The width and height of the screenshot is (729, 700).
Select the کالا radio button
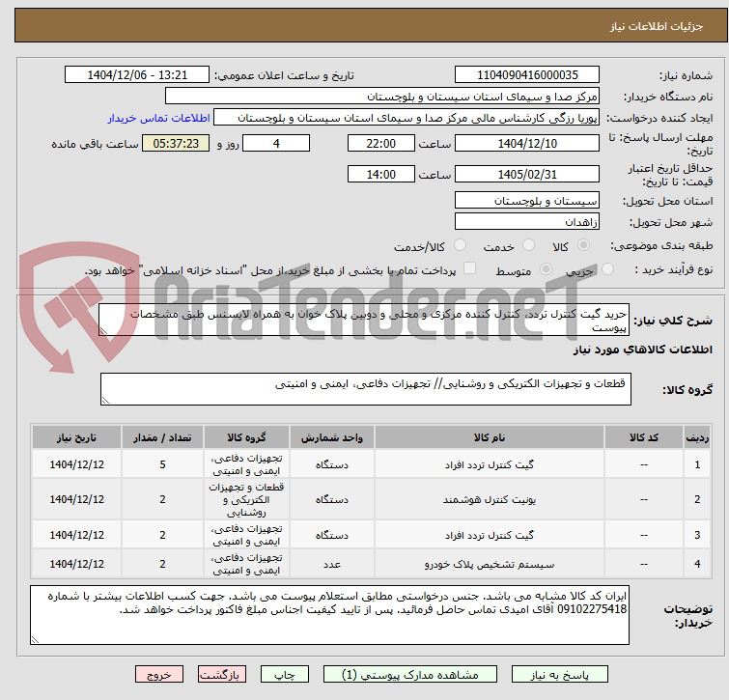click(x=583, y=245)
